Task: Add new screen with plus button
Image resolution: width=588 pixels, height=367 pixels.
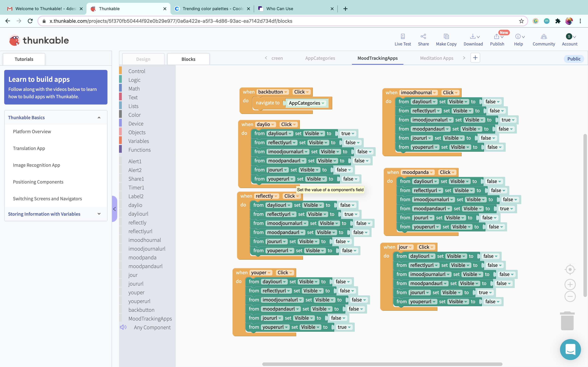Action: pos(475,58)
